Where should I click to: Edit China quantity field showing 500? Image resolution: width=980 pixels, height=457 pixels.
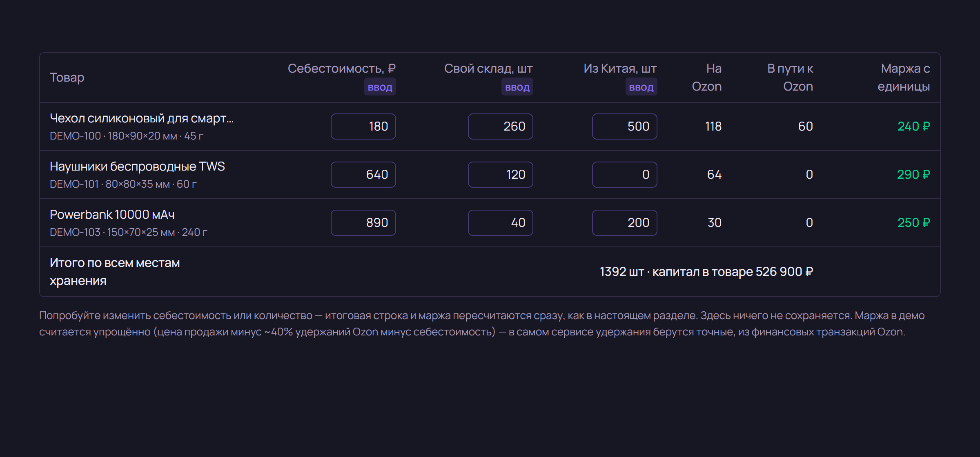[624, 126]
